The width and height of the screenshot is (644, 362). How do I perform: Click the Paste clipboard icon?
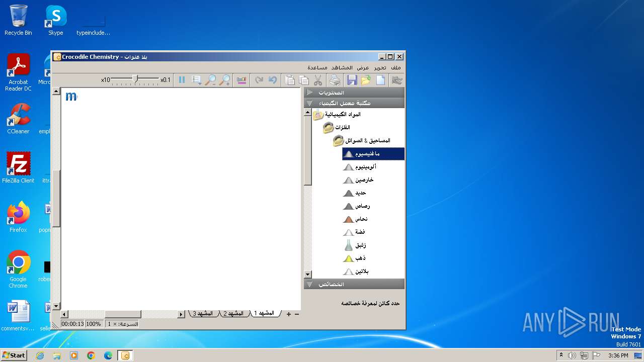click(290, 80)
